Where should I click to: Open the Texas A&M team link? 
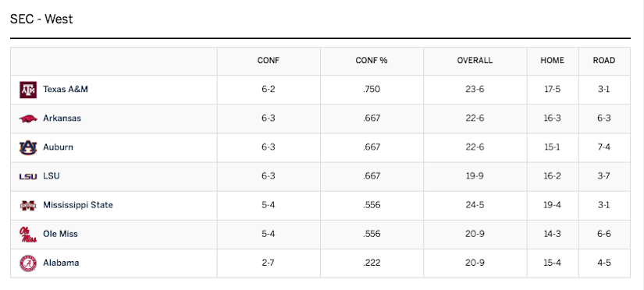(x=66, y=89)
